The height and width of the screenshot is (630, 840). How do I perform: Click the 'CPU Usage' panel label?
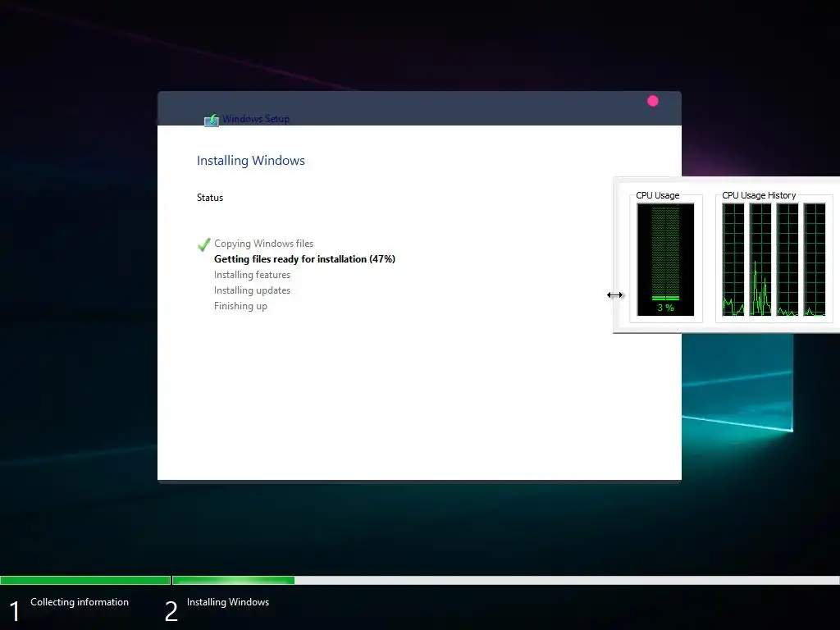point(657,195)
